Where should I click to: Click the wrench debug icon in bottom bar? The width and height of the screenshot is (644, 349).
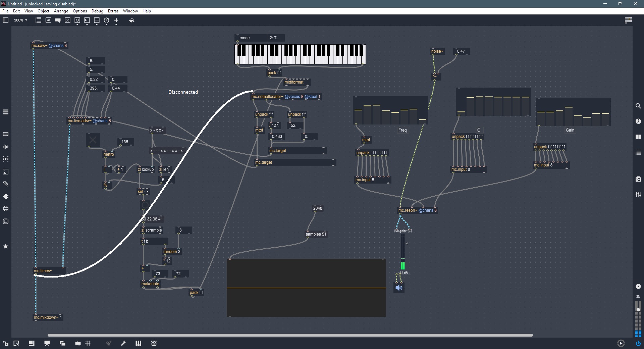click(123, 343)
